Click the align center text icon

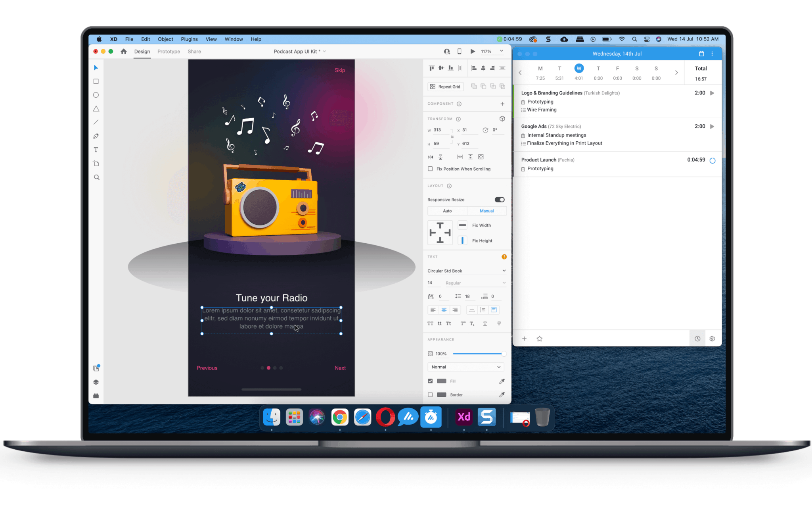click(x=444, y=310)
